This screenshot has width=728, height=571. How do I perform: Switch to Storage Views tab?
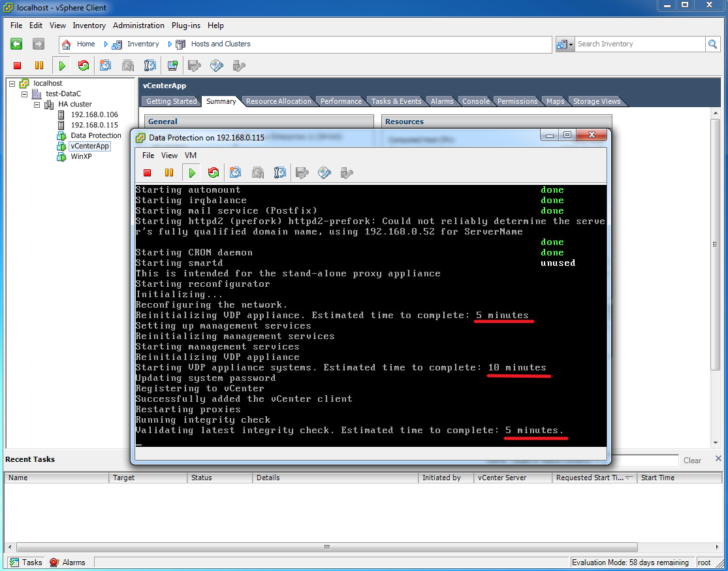coord(597,101)
